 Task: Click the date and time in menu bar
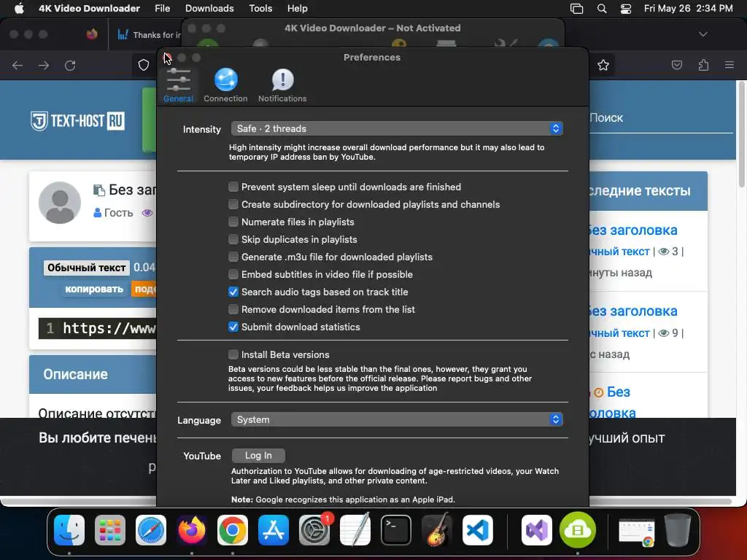click(688, 8)
